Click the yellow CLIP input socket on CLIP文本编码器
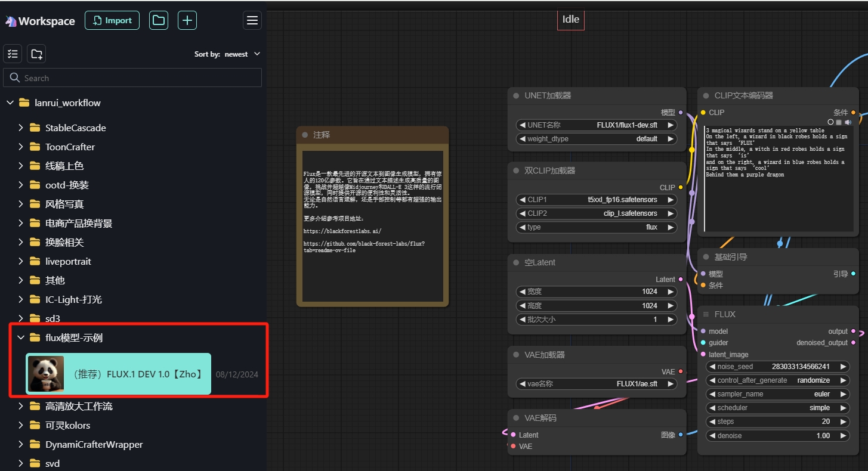The image size is (868, 471). point(703,112)
